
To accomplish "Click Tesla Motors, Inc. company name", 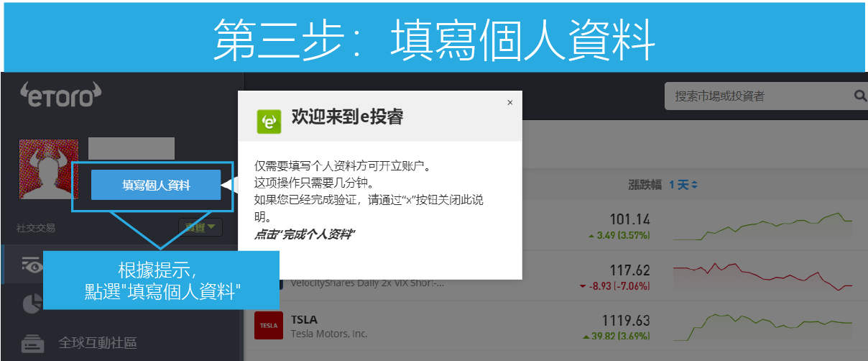I will pyautogui.click(x=329, y=334).
